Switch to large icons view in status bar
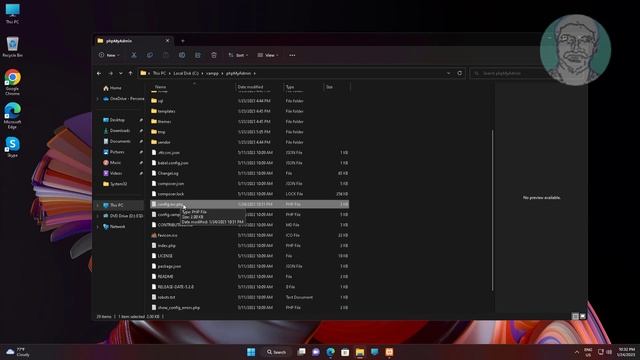This screenshot has width=640, height=360. tap(582, 316)
